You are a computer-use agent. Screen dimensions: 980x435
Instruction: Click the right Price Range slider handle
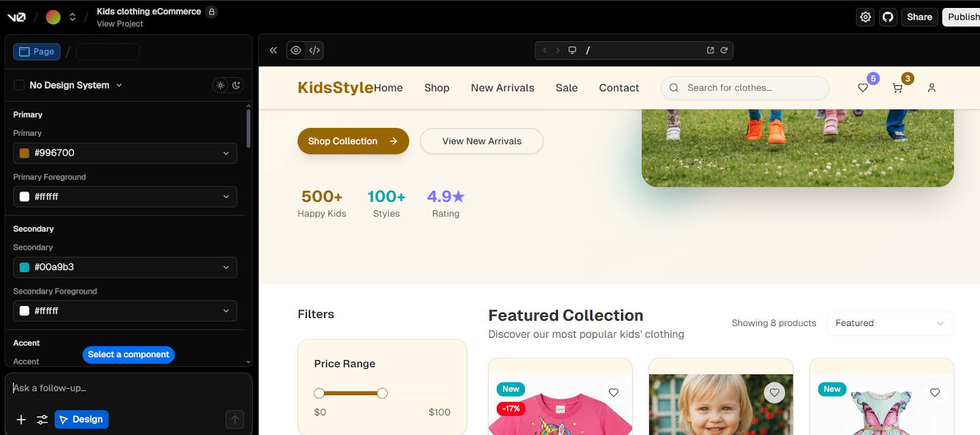coord(382,393)
